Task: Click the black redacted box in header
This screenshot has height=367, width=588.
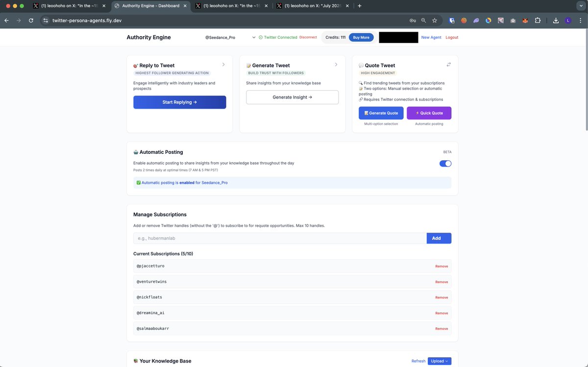Action: [398, 37]
